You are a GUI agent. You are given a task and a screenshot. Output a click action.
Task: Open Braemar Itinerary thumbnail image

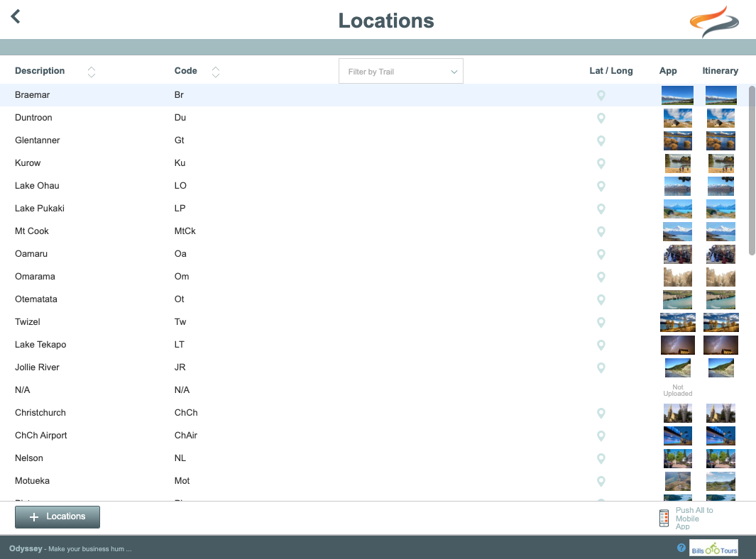coord(721,96)
